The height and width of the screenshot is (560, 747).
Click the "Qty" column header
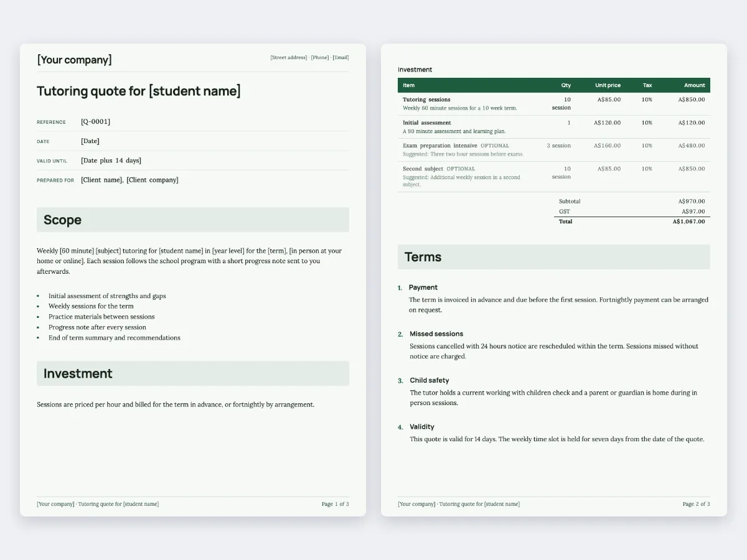tap(566, 85)
